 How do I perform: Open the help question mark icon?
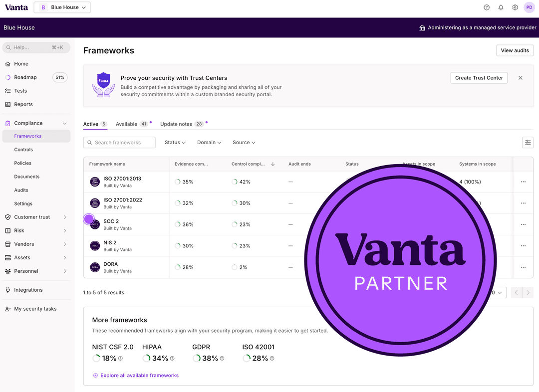[487, 7]
